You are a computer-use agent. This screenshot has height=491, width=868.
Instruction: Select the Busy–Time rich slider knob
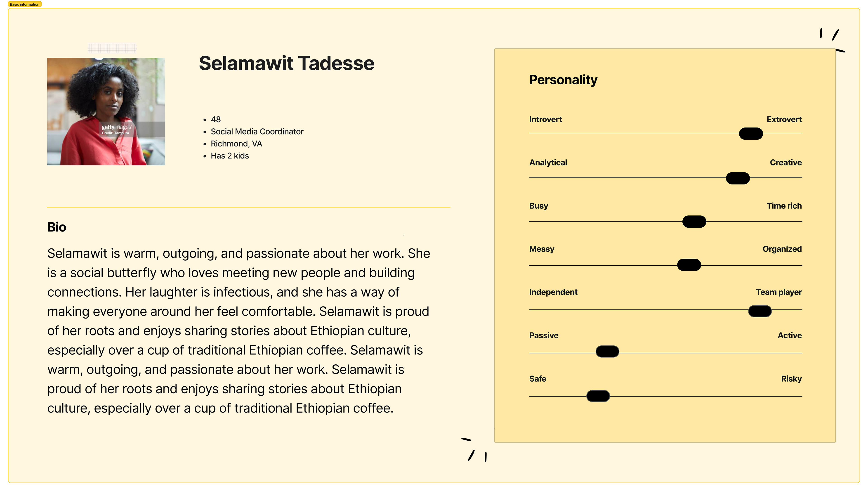694,222
